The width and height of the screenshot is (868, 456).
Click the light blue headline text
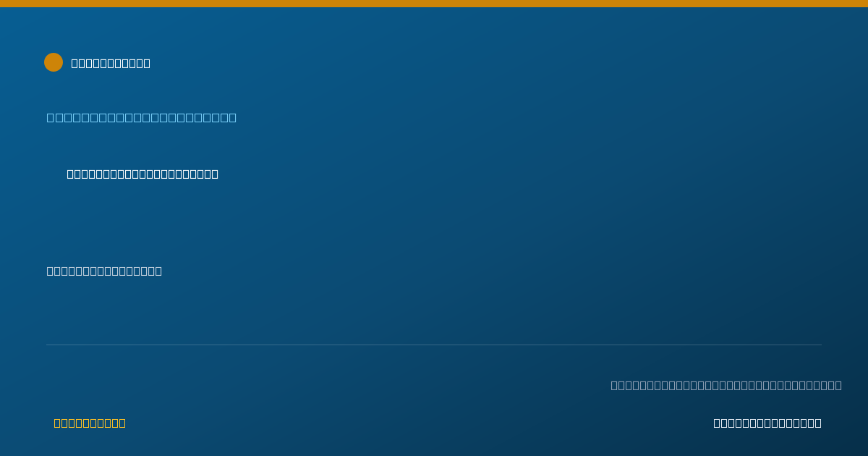(x=142, y=117)
